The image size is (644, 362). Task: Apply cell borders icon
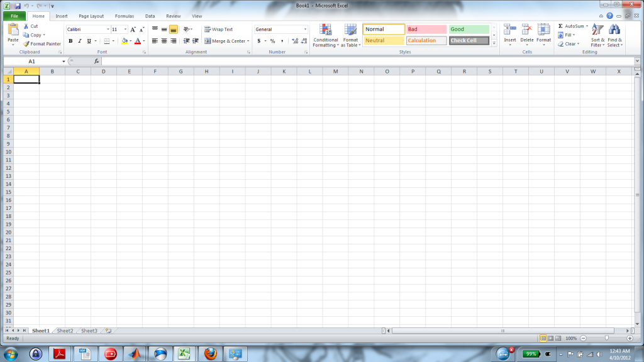click(x=107, y=41)
